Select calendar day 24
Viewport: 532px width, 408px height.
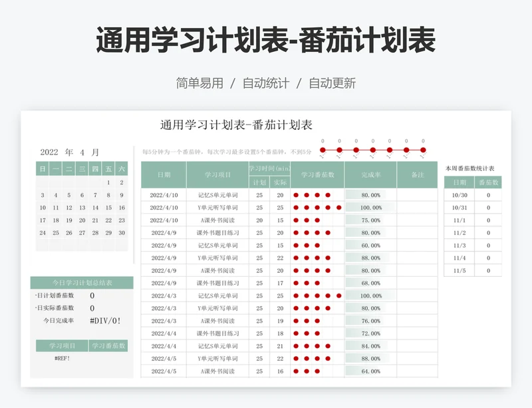click(x=43, y=233)
